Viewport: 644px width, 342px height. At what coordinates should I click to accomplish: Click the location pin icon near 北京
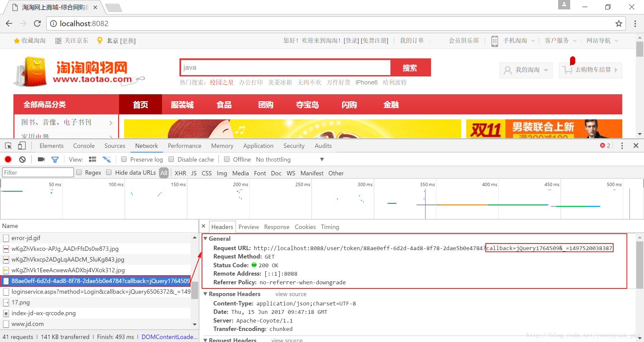100,41
